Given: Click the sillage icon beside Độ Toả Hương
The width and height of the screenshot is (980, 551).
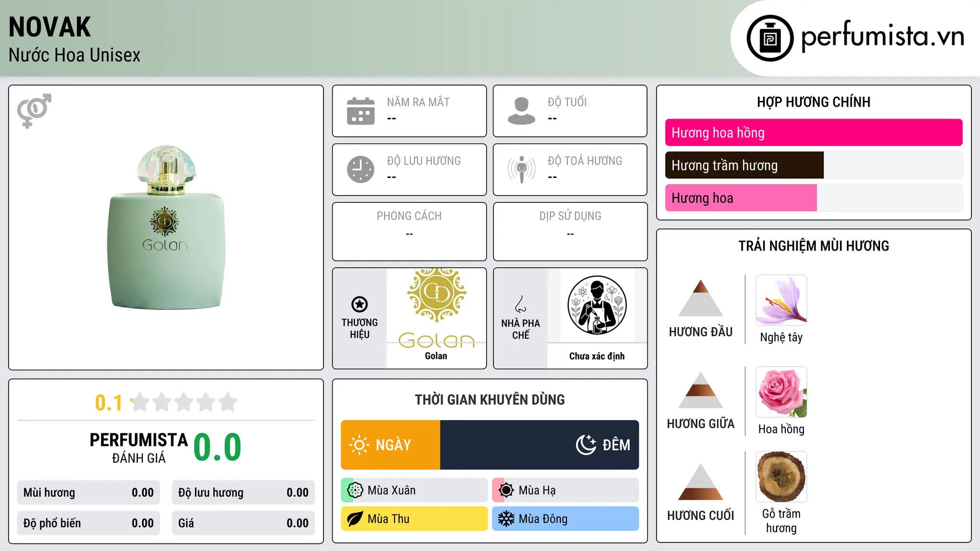Looking at the screenshot, I should 522,169.
